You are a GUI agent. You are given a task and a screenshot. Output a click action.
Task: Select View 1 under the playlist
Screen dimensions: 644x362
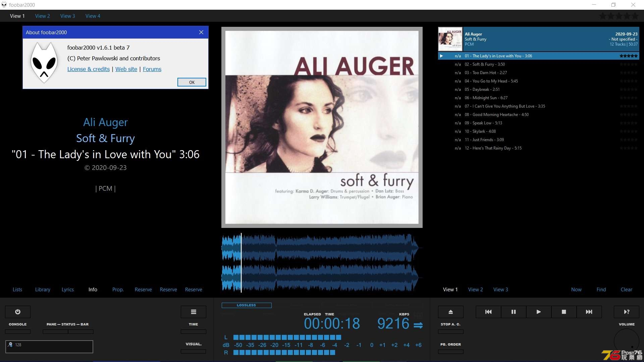450,290
